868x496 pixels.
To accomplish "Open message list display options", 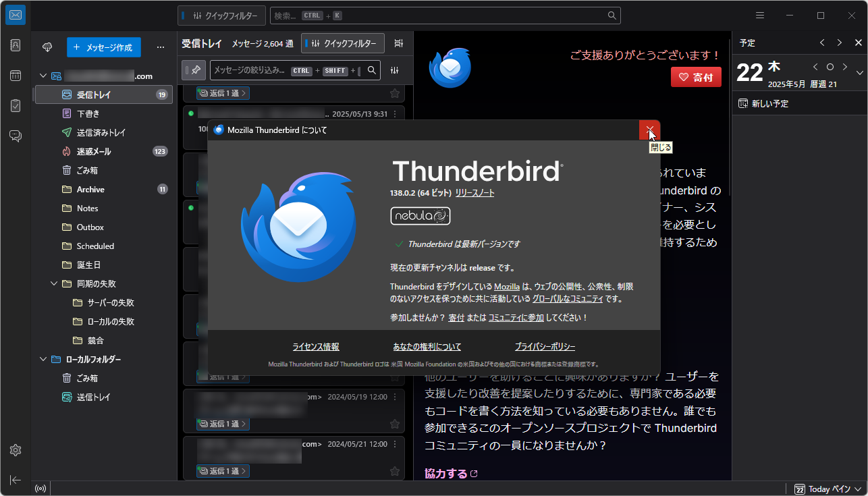I will (398, 42).
